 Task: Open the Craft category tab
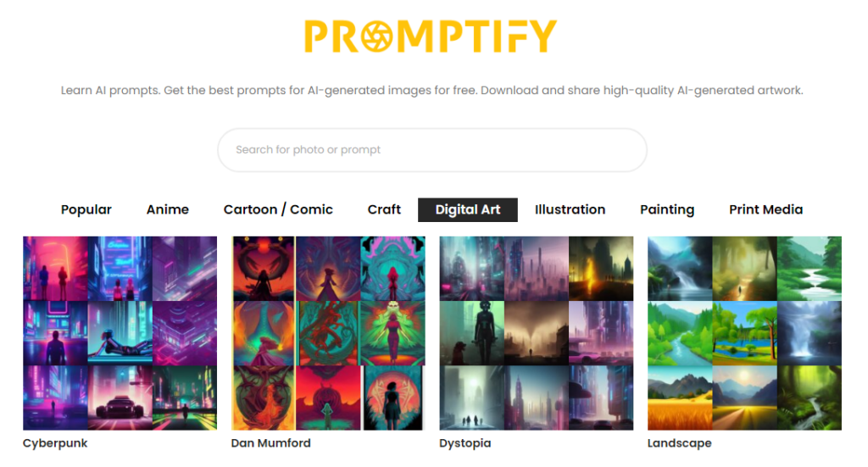(x=384, y=209)
